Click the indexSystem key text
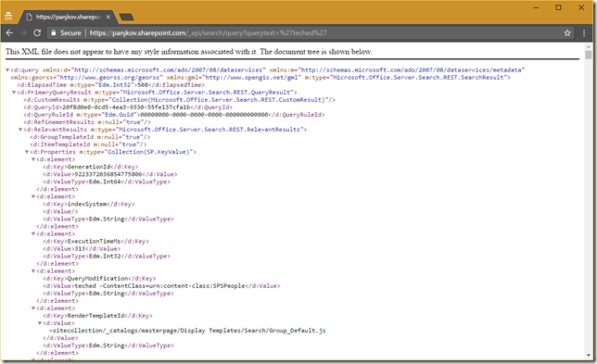Viewport: 597px width, 364px height. 87,204
